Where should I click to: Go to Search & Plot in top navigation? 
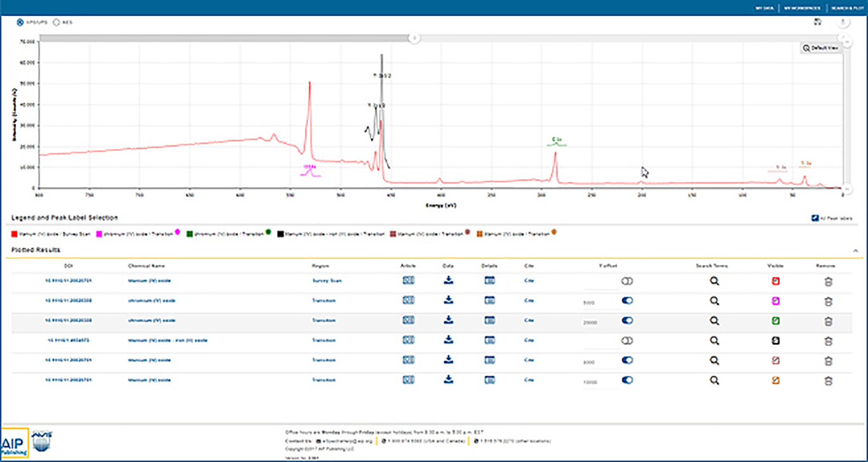point(844,8)
